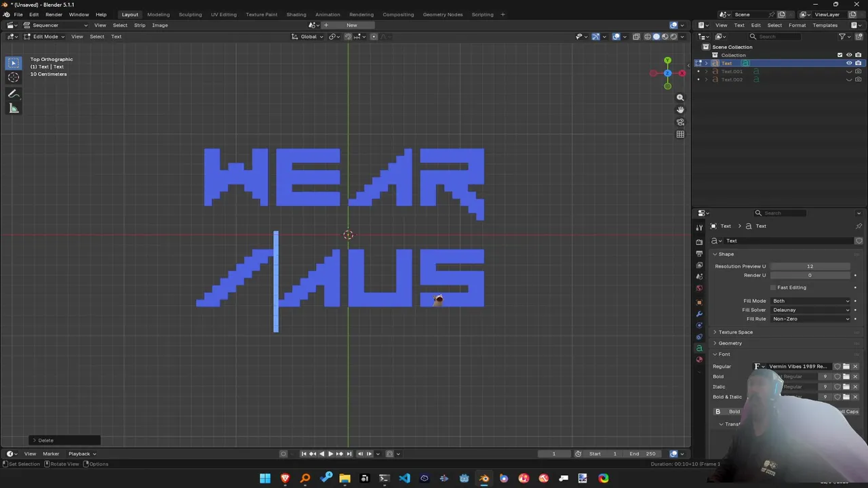This screenshot has width=868, height=488.
Task: Click the Render U value field
Action: [x=810, y=275]
